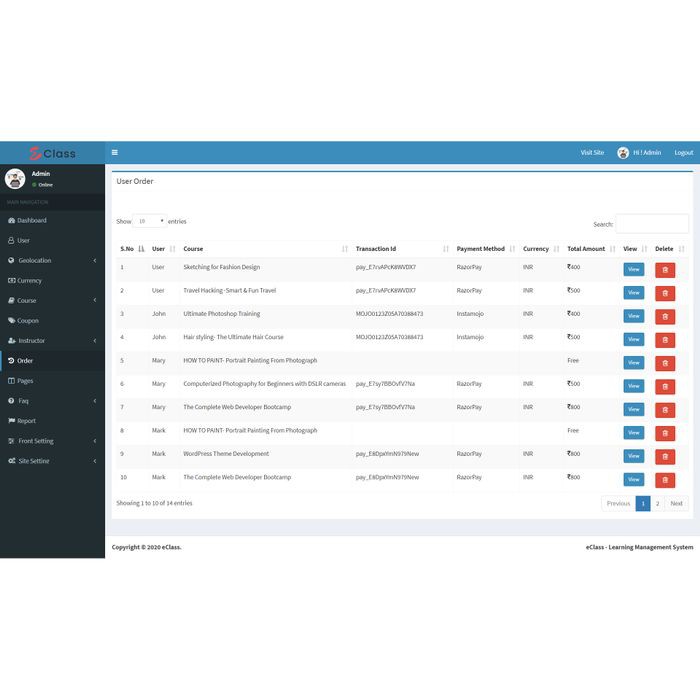
Task: Delete the WordPress Theme Development order
Action: coord(665,456)
